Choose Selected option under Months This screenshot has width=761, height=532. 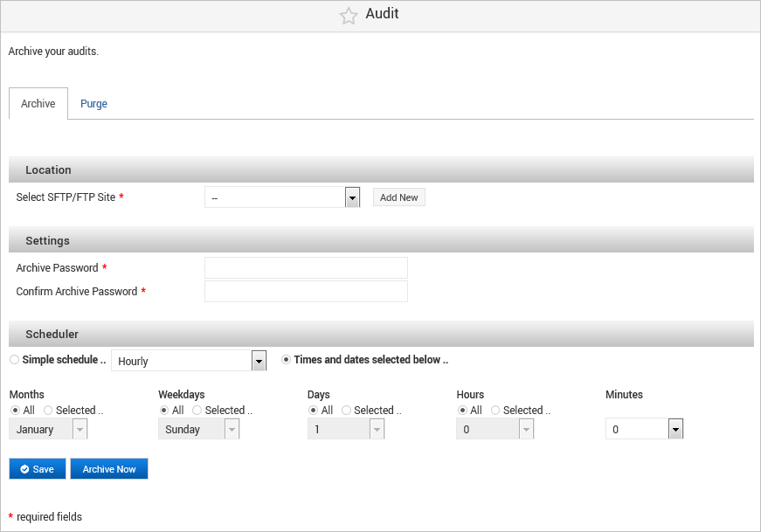[48, 410]
